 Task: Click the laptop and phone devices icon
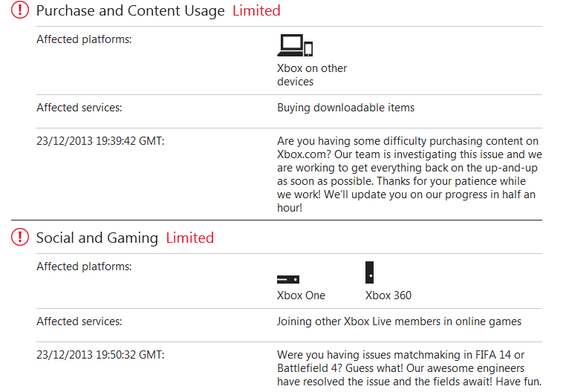coord(295,45)
